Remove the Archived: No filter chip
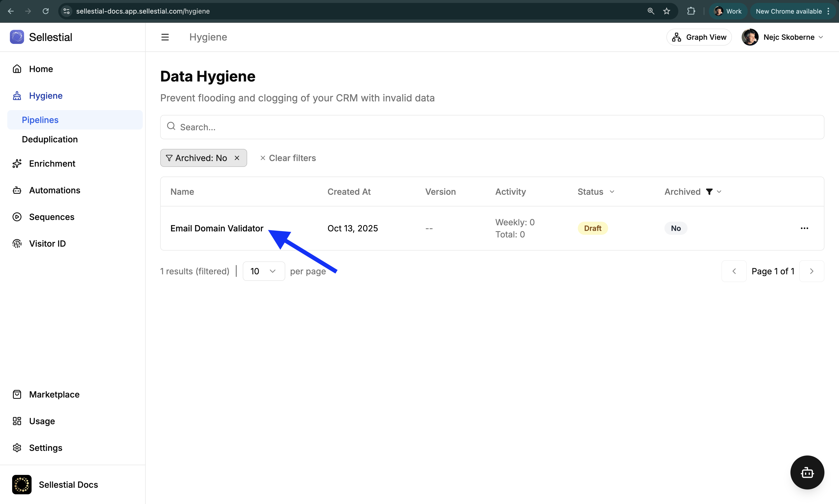 tap(237, 158)
